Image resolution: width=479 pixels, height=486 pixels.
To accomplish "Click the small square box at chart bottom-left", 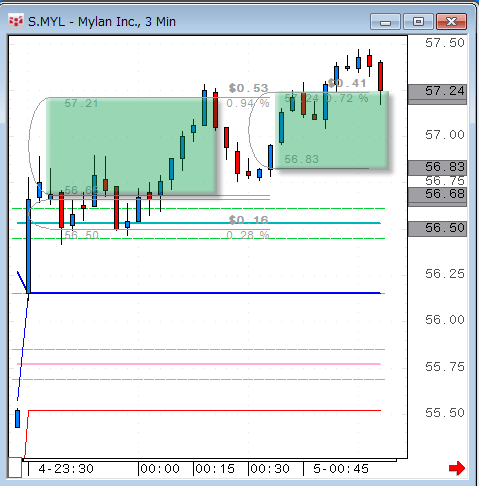I will tap(15, 468).
